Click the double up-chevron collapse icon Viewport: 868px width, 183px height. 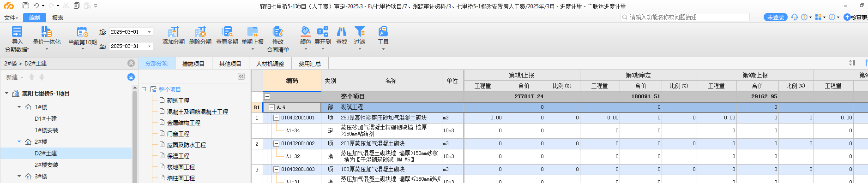pos(131,63)
